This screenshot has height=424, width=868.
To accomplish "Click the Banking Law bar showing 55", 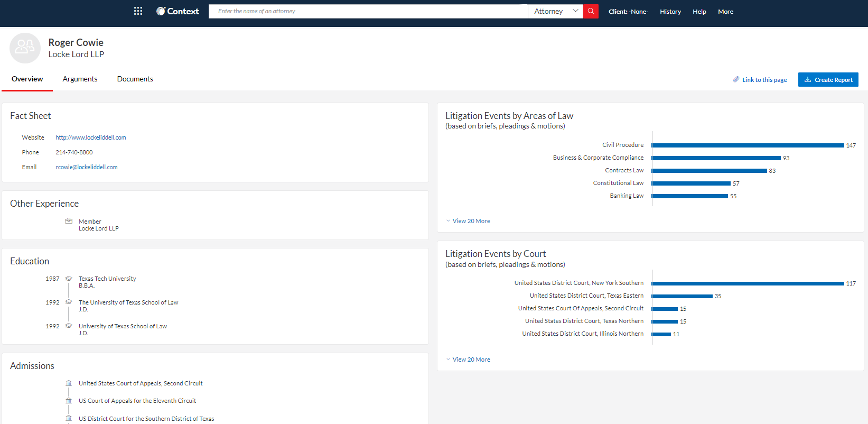I will click(x=690, y=196).
